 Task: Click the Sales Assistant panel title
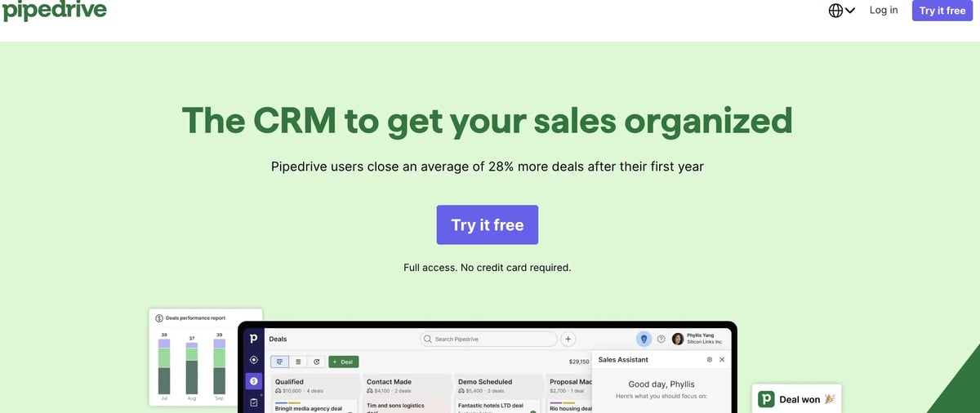tap(623, 359)
